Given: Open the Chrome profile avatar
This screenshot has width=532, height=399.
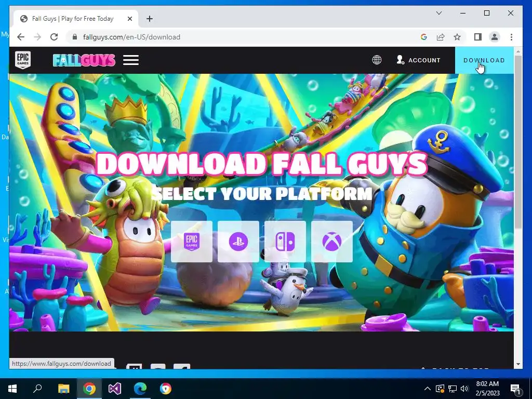Looking at the screenshot, I should (495, 37).
